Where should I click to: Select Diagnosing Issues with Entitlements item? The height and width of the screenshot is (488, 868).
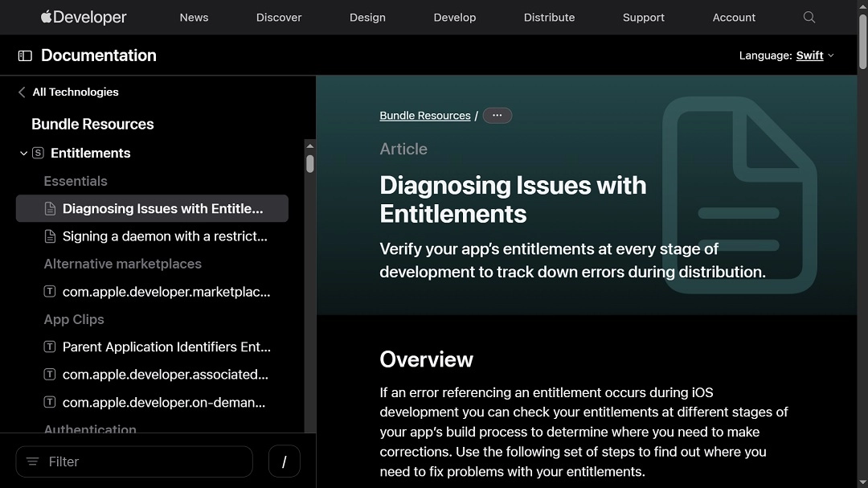(152, 208)
